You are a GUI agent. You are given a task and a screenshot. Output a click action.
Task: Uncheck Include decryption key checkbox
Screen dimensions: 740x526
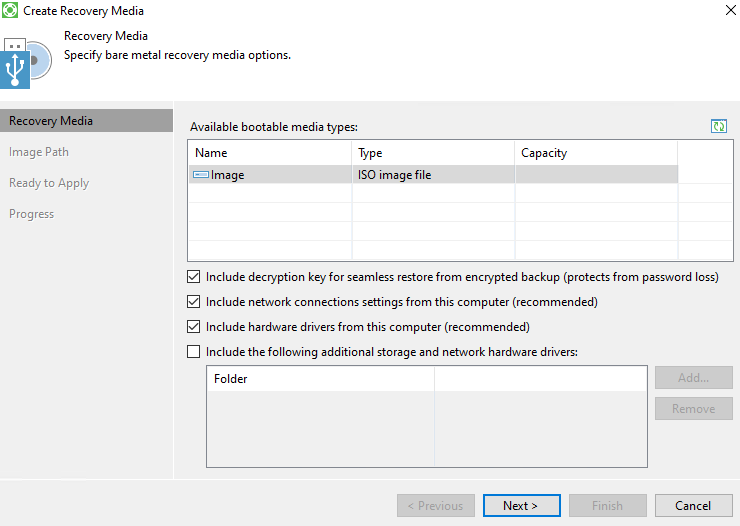pyautogui.click(x=193, y=277)
